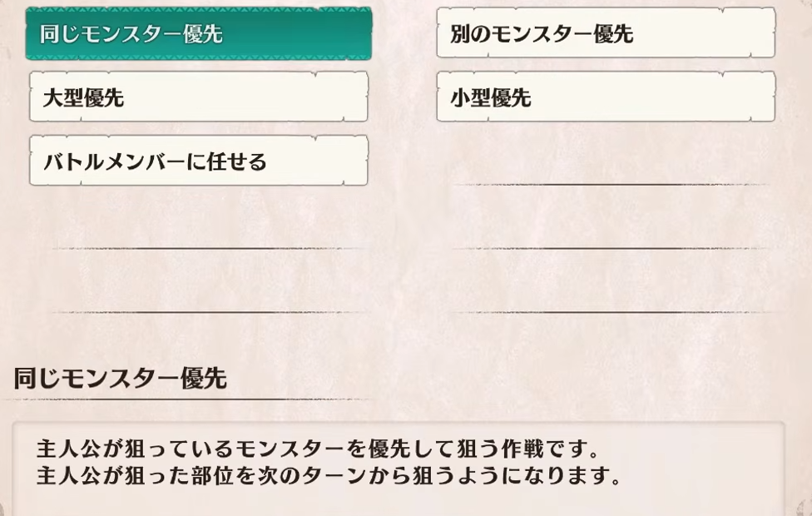Click the description line starting 主人公が狙った部位
The image size is (812, 516).
click(x=329, y=478)
